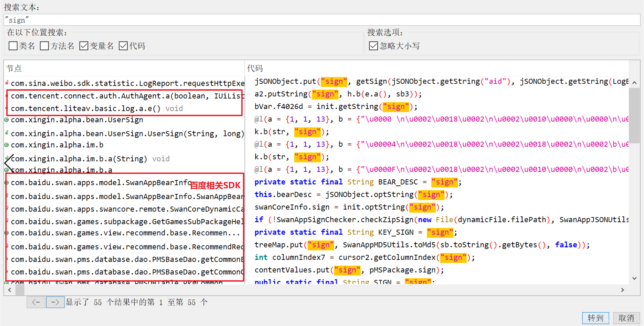Image resolution: width=644 pixels, height=326 pixels.
Task: Click vertical scrollbar up arrow
Action: tap(634, 82)
